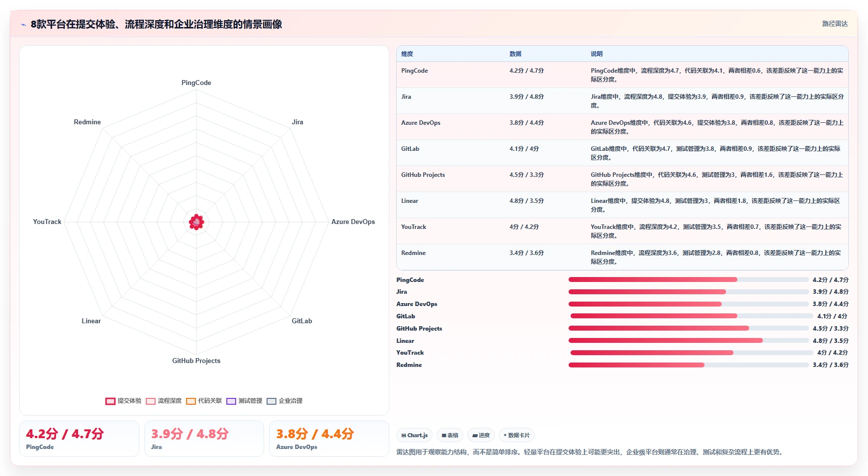Click the Redmine description cell text
Screen dimensions: 868x476
pos(716,257)
